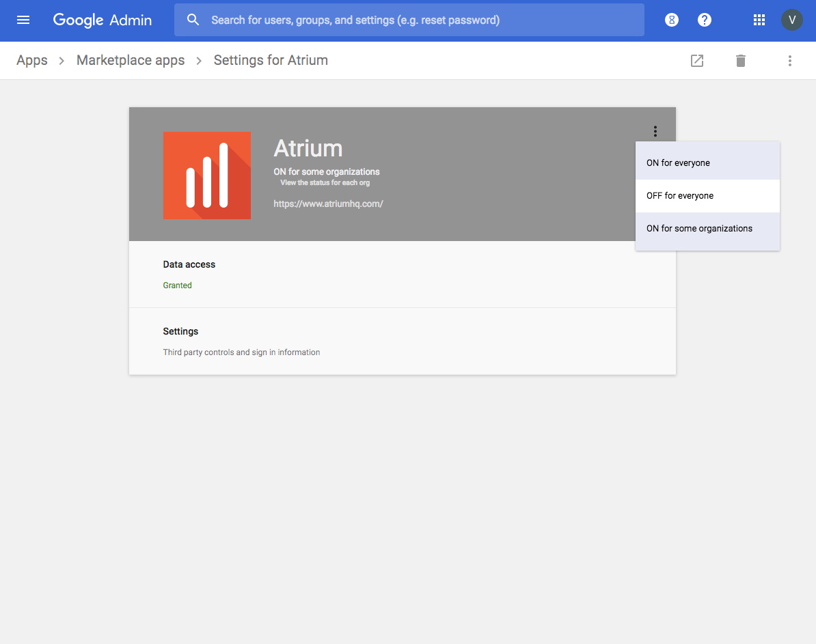This screenshot has height=644, width=816.
Task: Expand the Settings section
Action: pyautogui.click(x=403, y=341)
